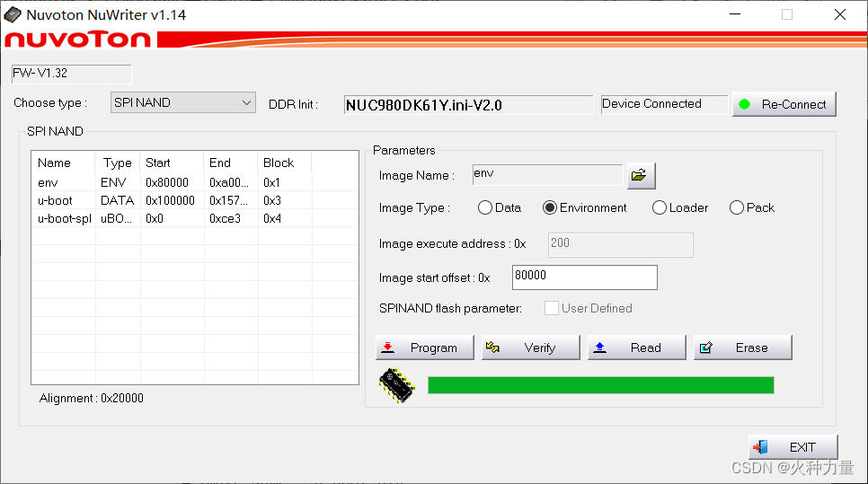Open the image file browse folder icon
The height and width of the screenshot is (484, 868).
coord(641,175)
